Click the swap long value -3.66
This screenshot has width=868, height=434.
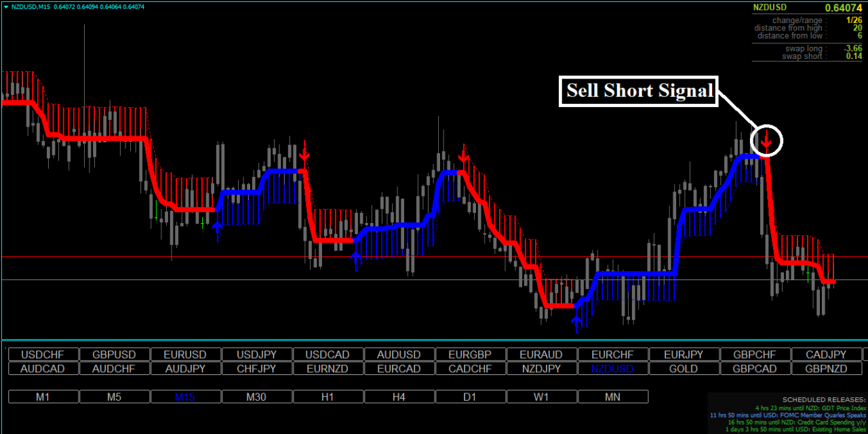pyautogui.click(x=852, y=49)
